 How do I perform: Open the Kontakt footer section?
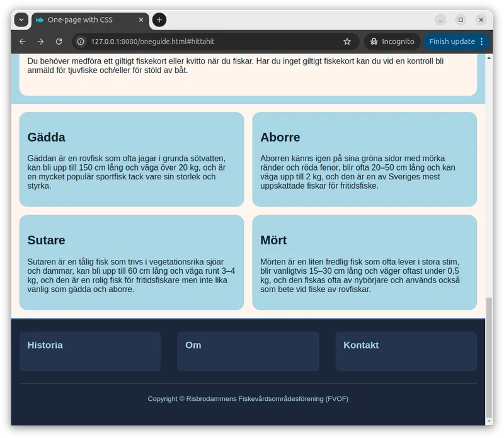point(361,345)
